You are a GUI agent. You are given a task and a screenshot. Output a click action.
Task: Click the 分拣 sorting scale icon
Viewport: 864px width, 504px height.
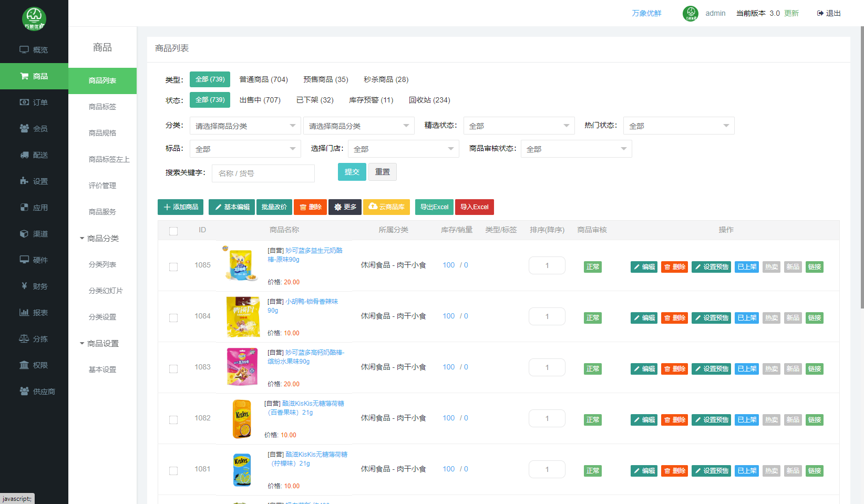[x=24, y=339]
